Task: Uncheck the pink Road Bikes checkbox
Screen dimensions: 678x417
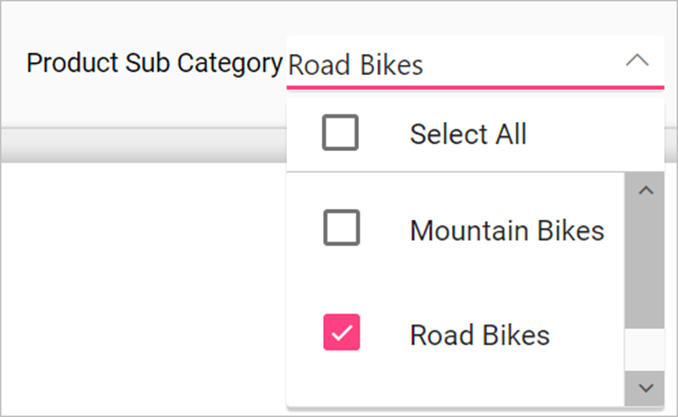Action: point(341,333)
